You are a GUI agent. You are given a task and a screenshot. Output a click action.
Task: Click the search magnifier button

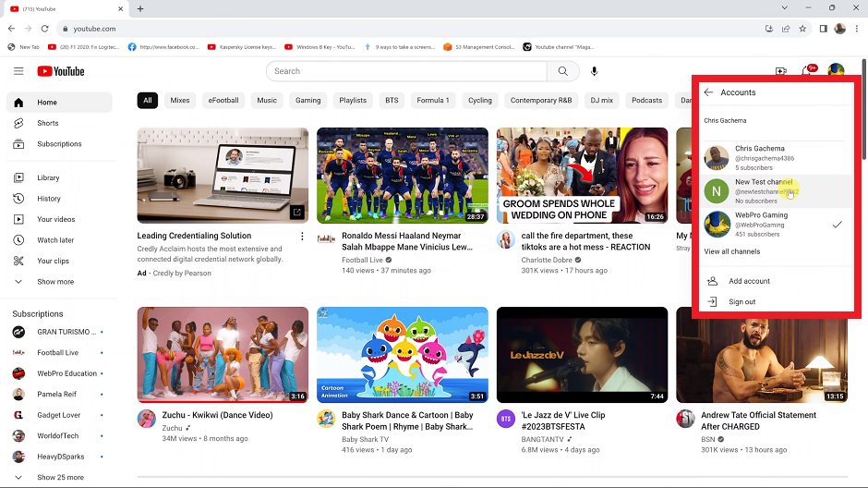tap(562, 71)
